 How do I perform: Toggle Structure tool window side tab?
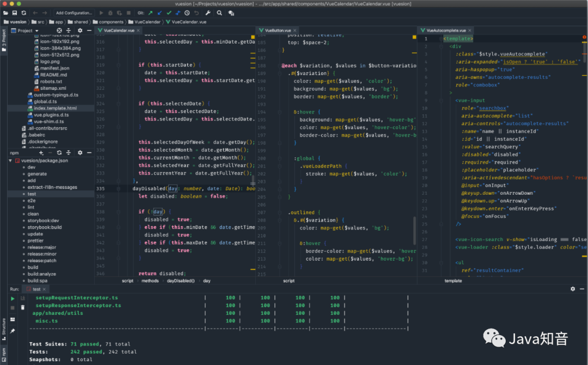[x=3, y=329]
